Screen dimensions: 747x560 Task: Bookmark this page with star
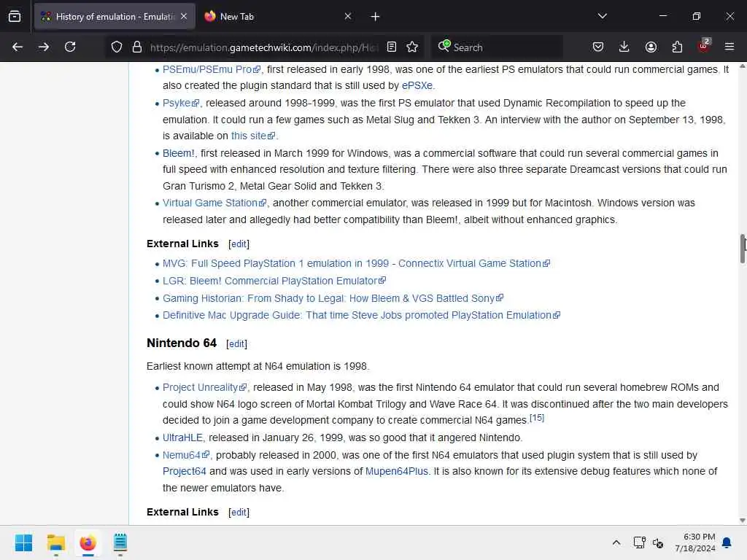412,47
